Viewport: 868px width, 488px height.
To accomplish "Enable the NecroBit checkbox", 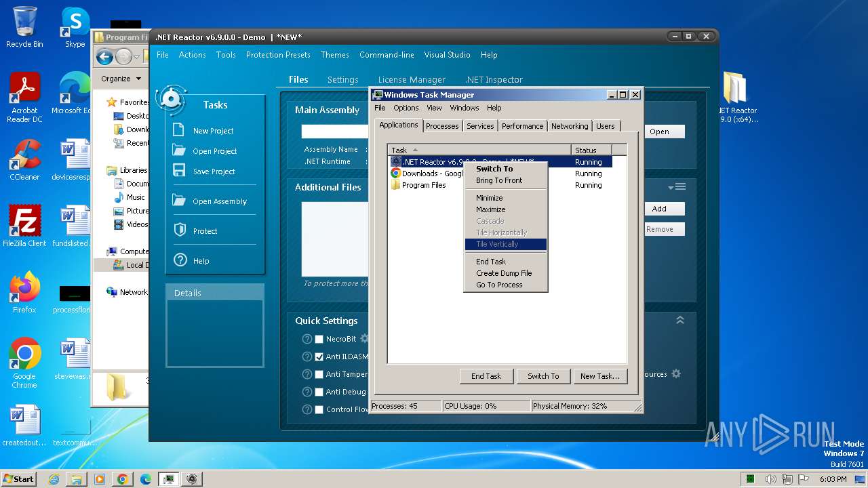I will [x=319, y=339].
